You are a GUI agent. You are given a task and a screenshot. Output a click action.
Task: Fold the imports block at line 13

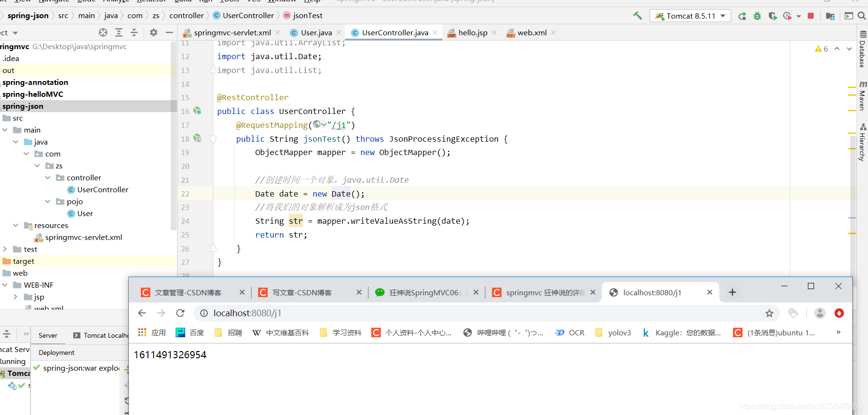pos(213,70)
